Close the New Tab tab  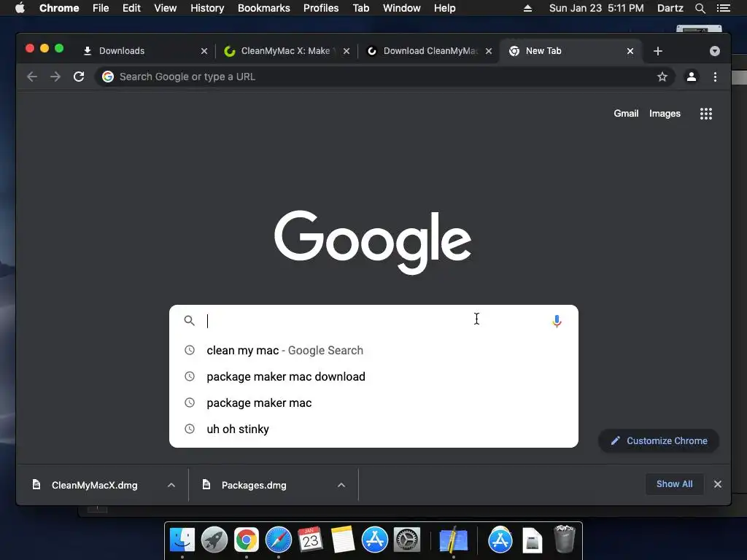tap(630, 51)
